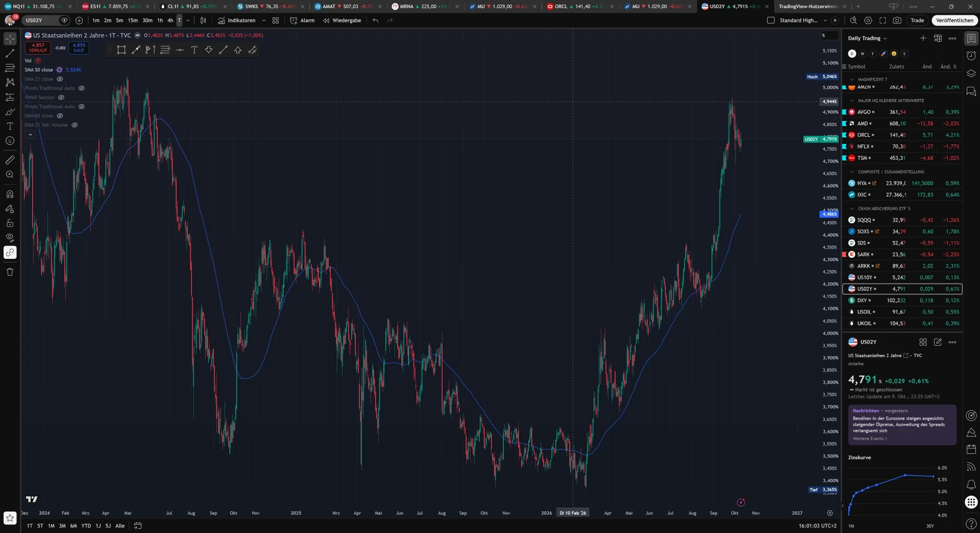Take a chart snapshot with camera icon
Viewport: 980px width, 533px height.
tap(897, 20)
